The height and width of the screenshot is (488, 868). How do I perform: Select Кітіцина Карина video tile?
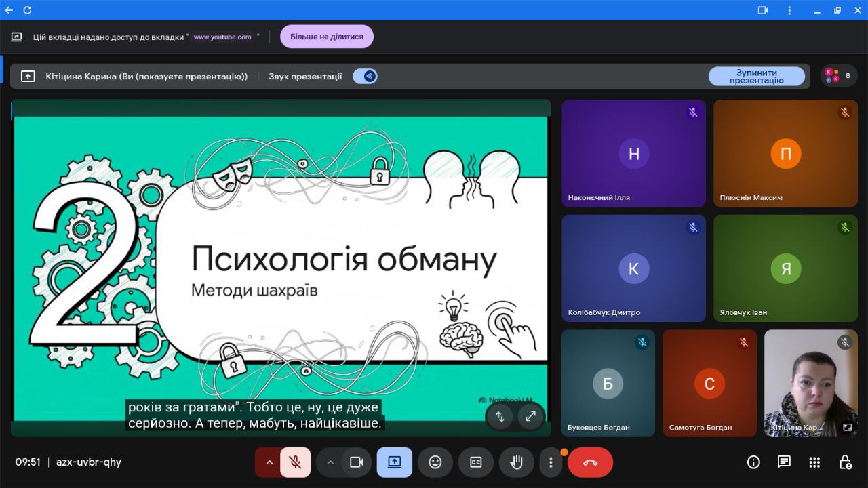(x=810, y=383)
